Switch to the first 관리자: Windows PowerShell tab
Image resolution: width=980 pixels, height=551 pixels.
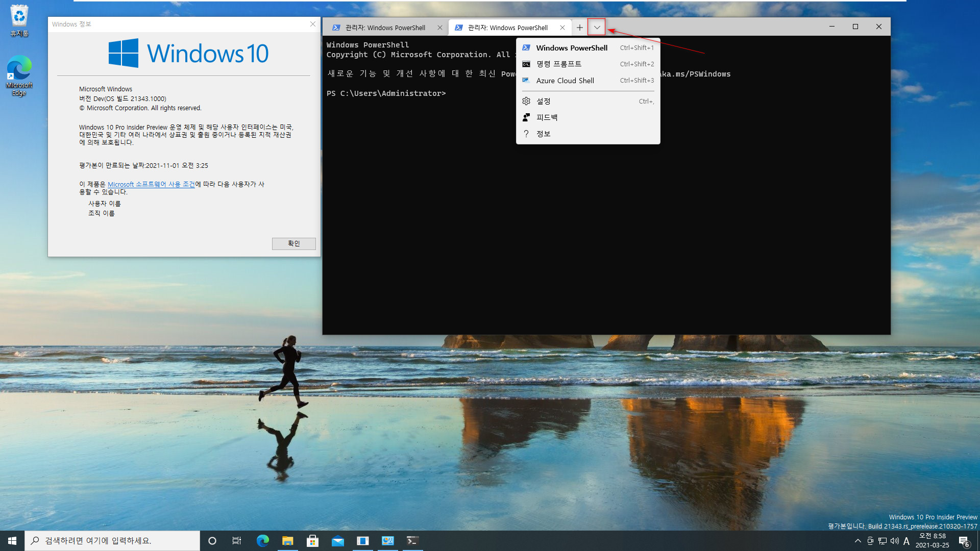coord(385,28)
